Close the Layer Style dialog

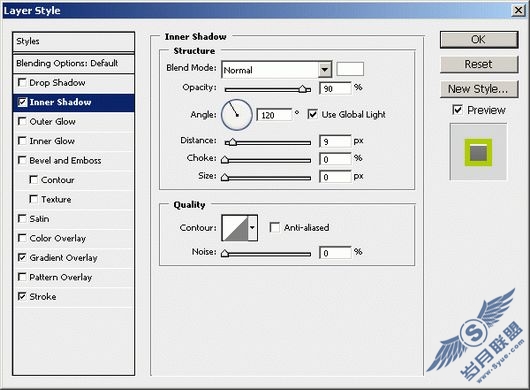519,10
